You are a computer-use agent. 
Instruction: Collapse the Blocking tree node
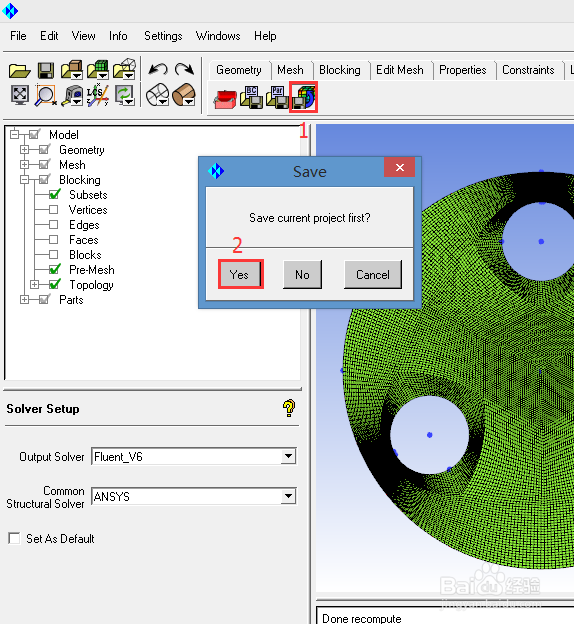(25, 180)
